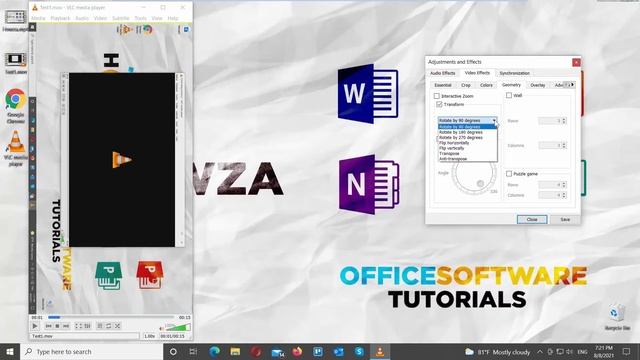Open the Crop sub-tab

(466, 85)
